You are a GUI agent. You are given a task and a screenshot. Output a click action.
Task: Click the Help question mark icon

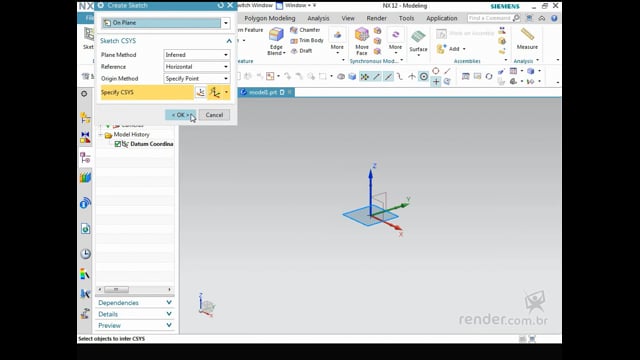coord(554,18)
